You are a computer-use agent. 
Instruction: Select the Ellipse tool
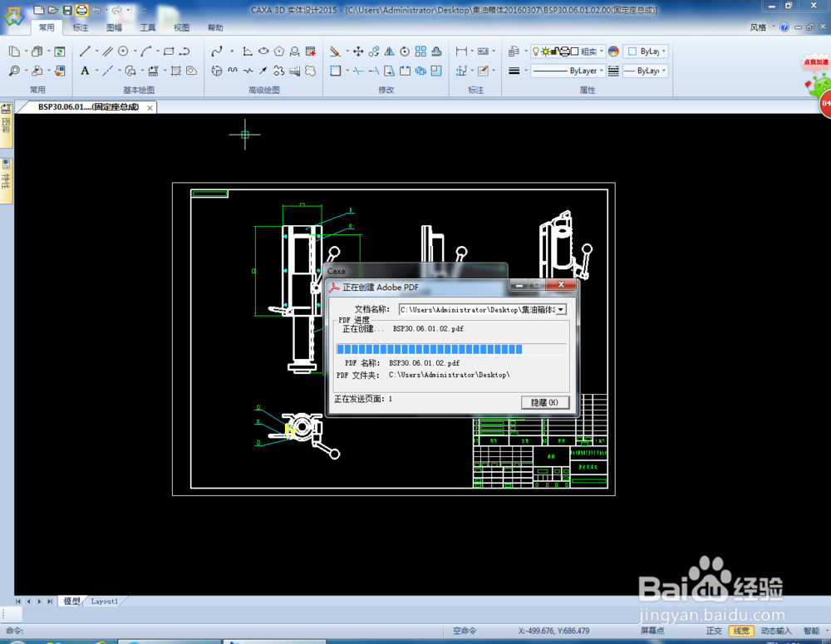263,52
